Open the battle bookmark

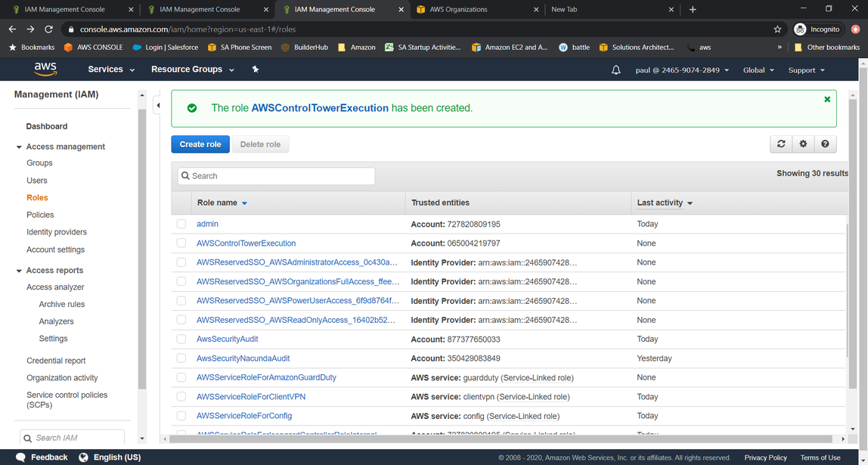(575, 47)
